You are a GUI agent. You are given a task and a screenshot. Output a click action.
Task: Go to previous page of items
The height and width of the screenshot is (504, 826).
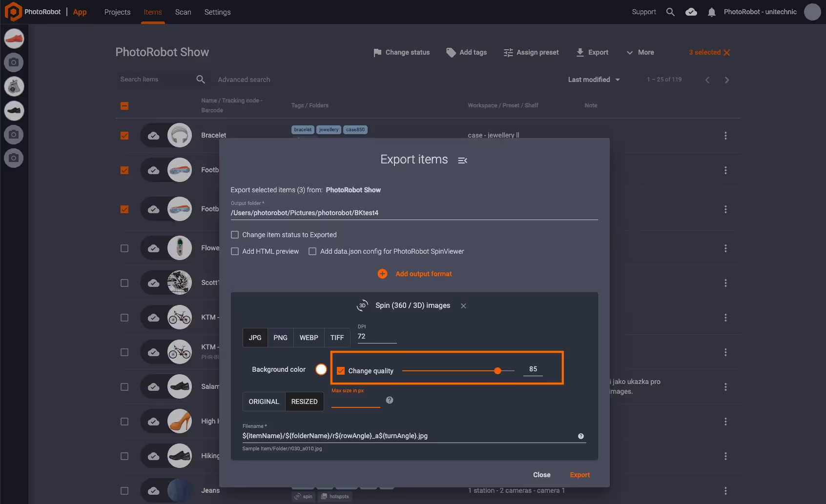(707, 80)
